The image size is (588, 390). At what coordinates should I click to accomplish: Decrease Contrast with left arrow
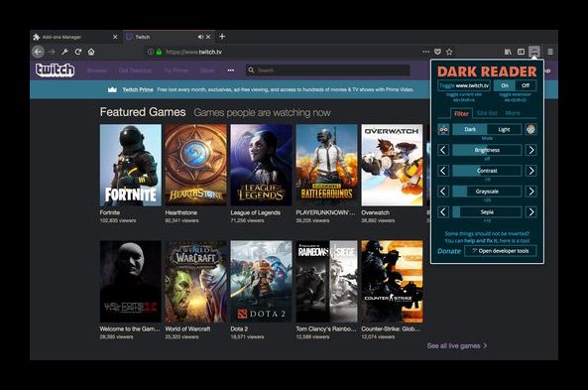coord(443,171)
